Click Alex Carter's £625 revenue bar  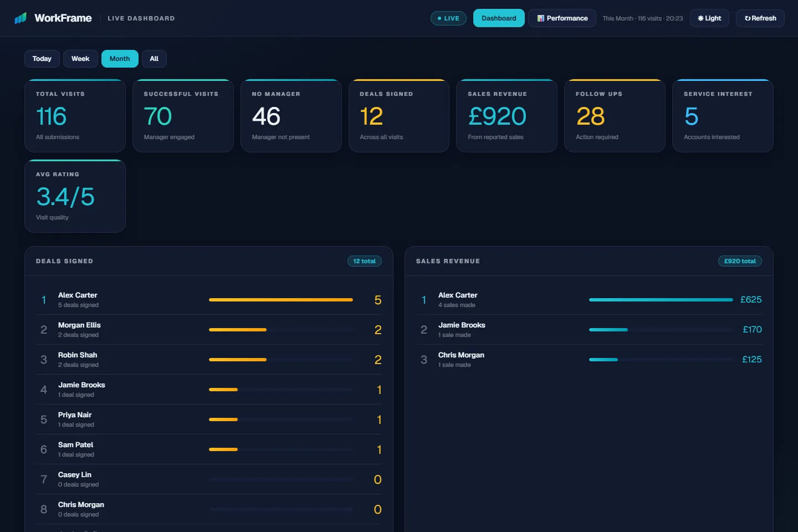pyautogui.click(x=661, y=300)
